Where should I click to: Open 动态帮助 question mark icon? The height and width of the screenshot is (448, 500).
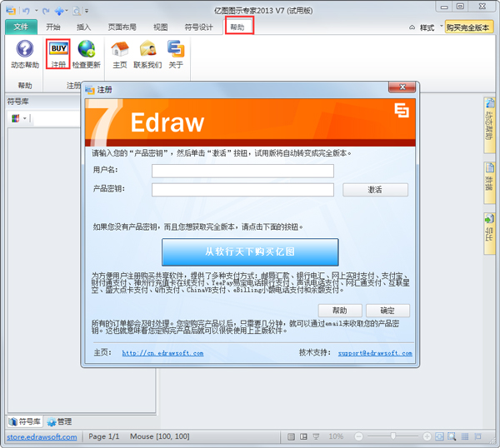click(x=25, y=54)
